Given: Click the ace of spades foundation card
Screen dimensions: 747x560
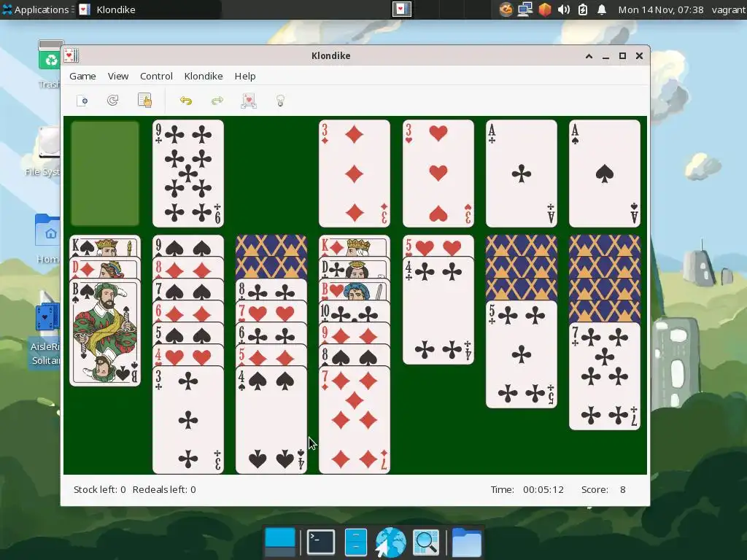Looking at the screenshot, I should click(605, 174).
